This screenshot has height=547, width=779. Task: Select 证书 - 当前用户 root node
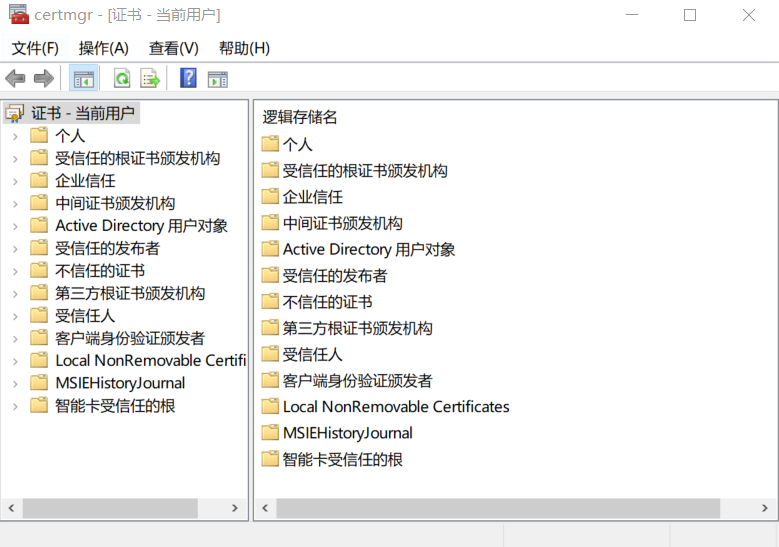(82, 113)
